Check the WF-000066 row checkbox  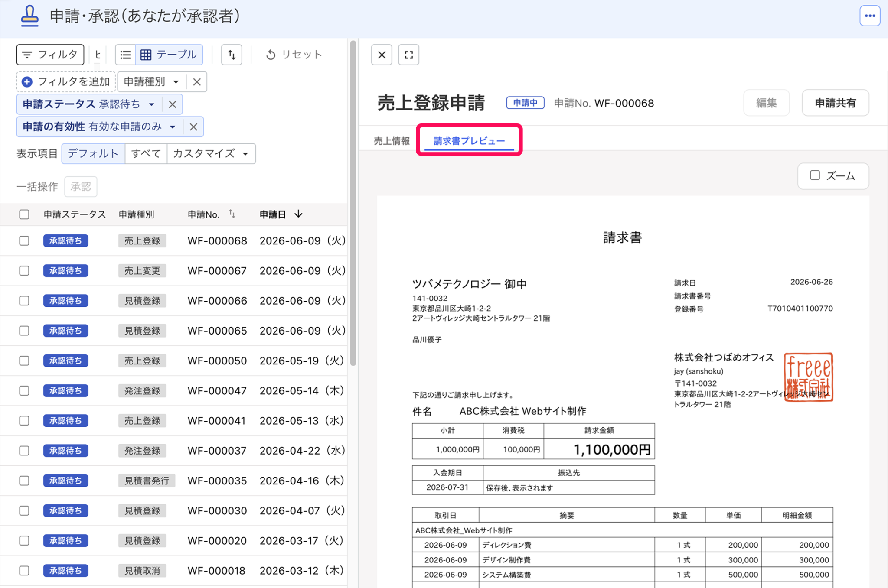pos(24,301)
